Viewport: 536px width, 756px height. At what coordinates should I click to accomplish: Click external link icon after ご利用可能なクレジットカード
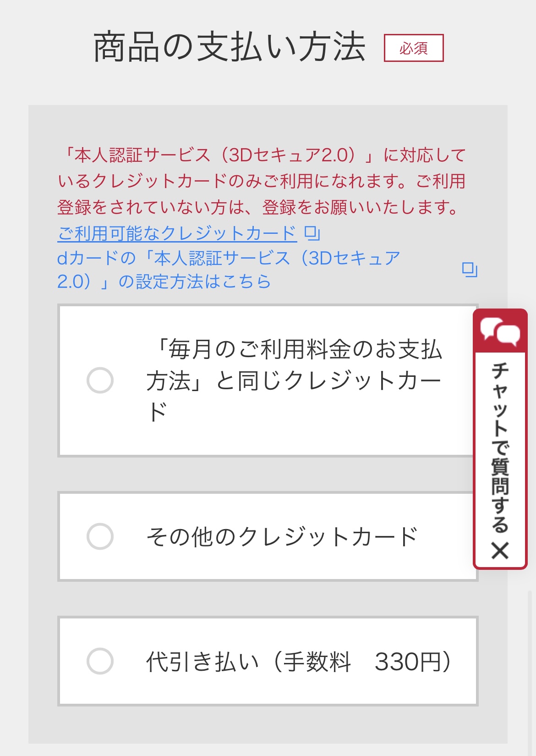click(x=312, y=233)
